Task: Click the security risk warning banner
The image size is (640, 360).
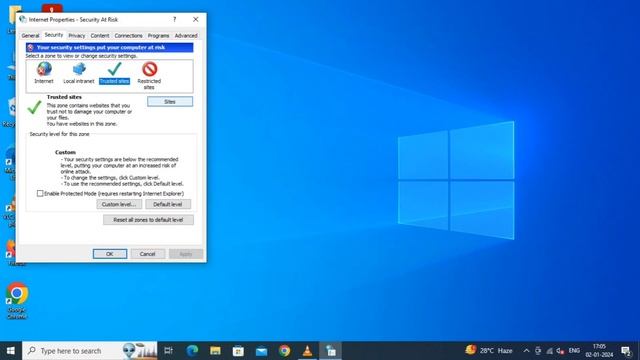Action: point(109,47)
